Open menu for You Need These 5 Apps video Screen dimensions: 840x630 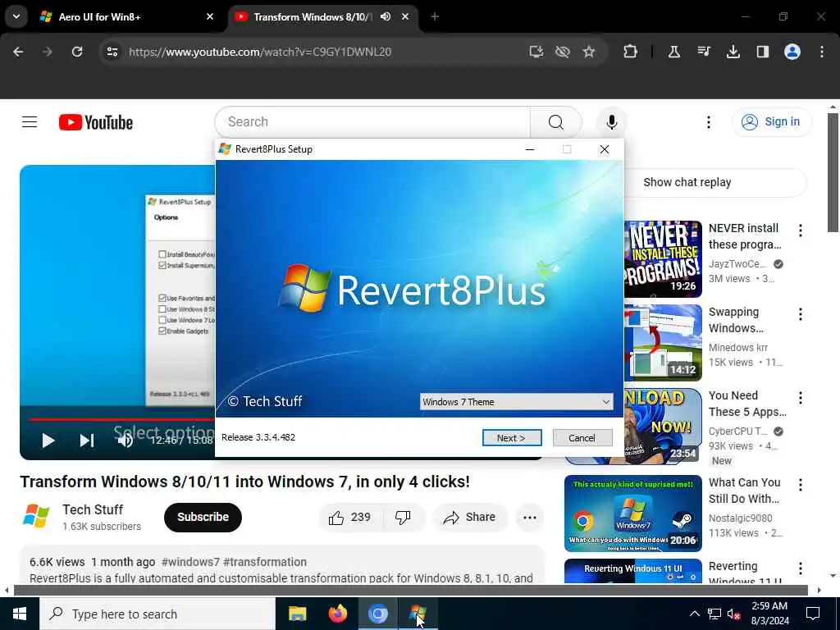click(x=801, y=398)
